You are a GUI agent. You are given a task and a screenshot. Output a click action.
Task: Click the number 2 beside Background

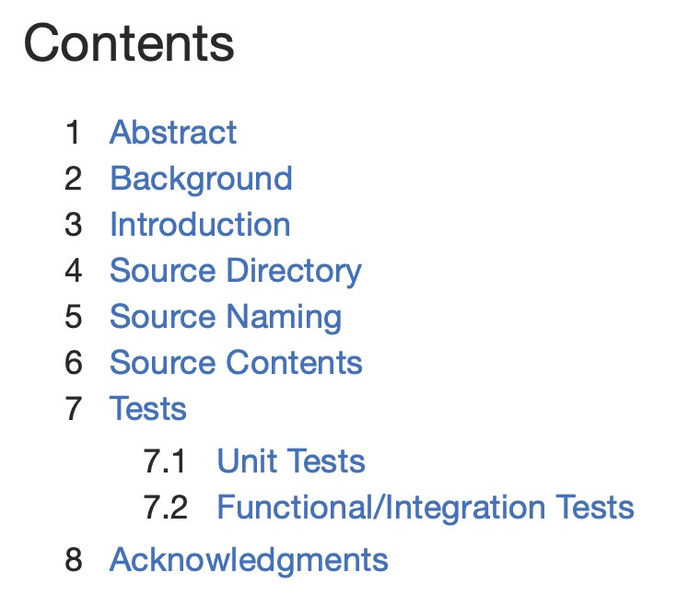(74, 179)
